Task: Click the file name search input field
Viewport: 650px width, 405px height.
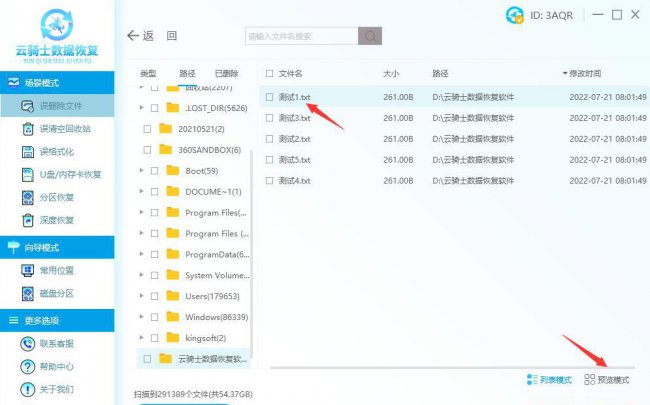Action: (x=302, y=36)
